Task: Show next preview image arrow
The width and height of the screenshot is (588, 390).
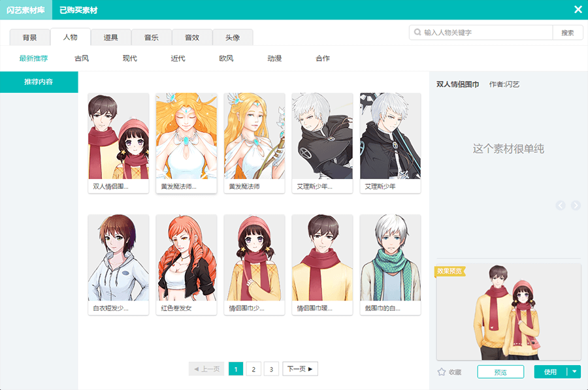Action: [576, 205]
